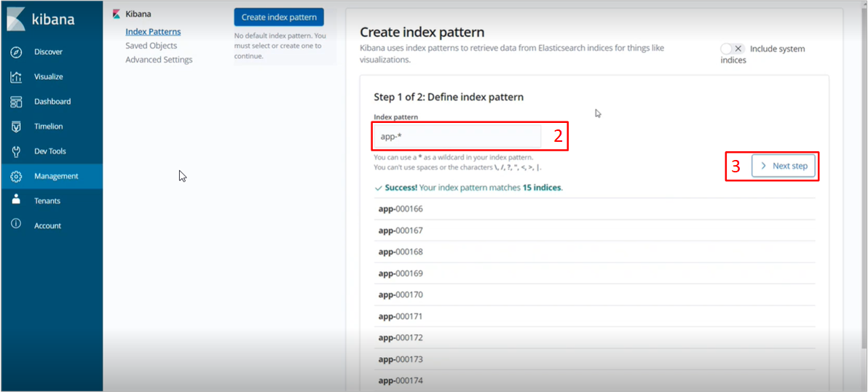
Task: Click the Kibana logo in the sidebar
Action: [40, 20]
